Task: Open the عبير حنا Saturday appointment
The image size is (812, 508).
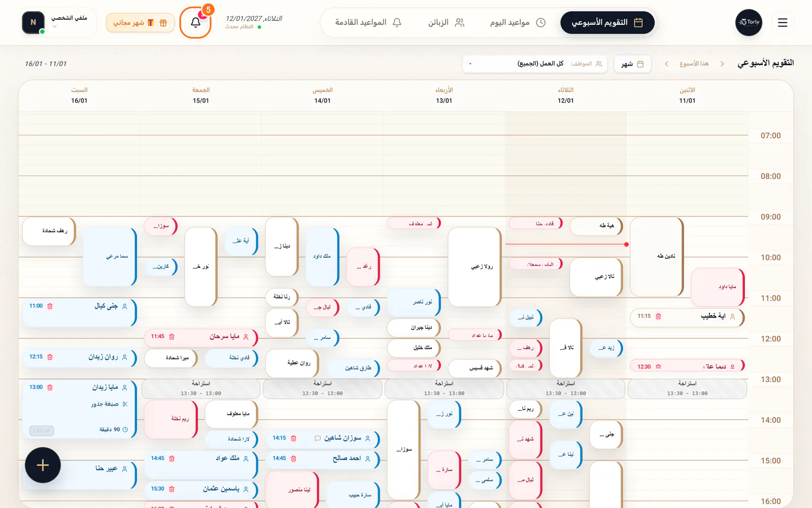Action: click(x=79, y=475)
